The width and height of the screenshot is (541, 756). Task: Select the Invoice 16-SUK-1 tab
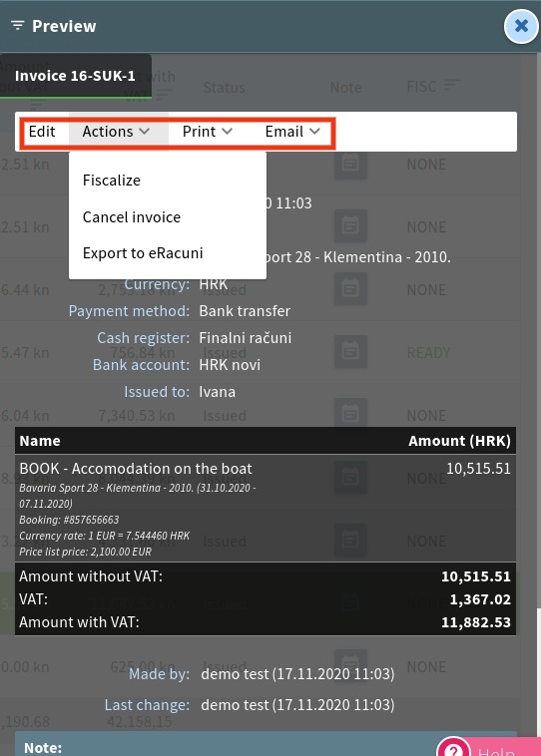(76, 76)
